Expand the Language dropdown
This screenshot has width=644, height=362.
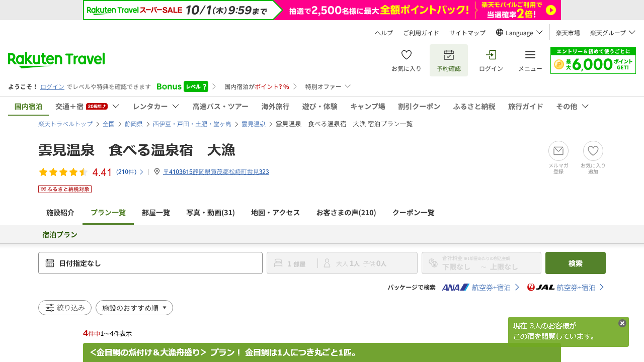(x=519, y=33)
